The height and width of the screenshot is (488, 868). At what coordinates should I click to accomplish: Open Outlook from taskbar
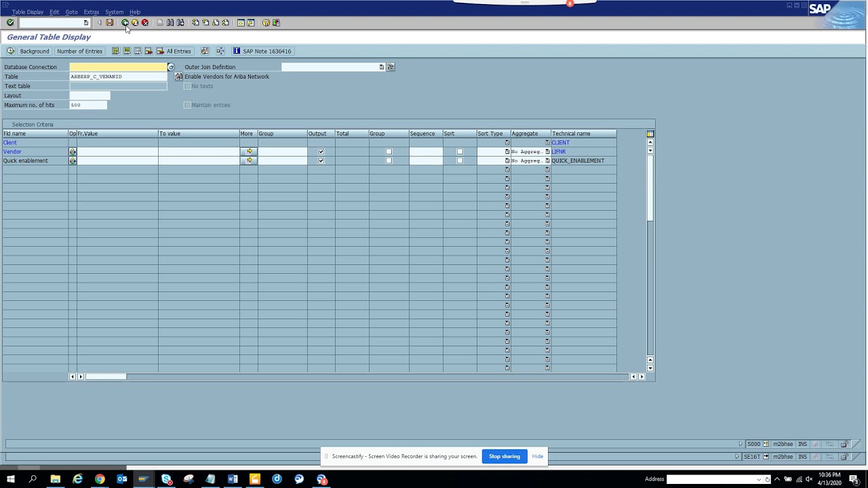pyautogui.click(x=122, y=479)
